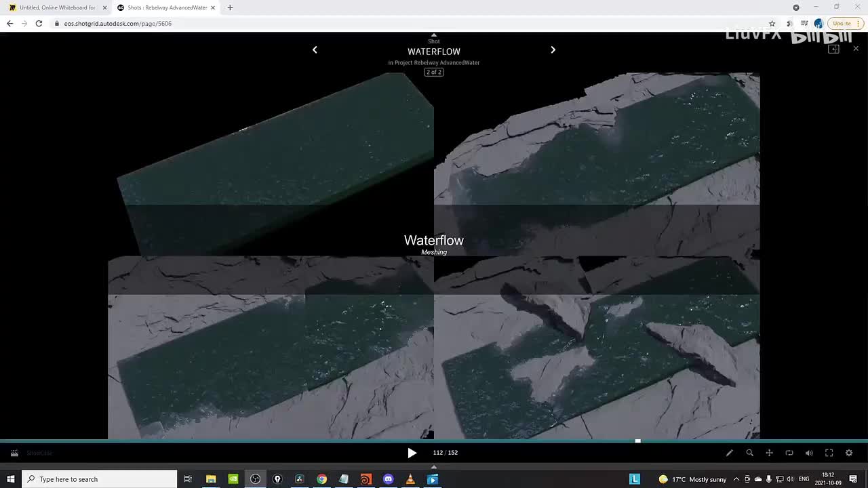The image size is (868, 488).
Task: Mute the player volume
Action: 809,453
